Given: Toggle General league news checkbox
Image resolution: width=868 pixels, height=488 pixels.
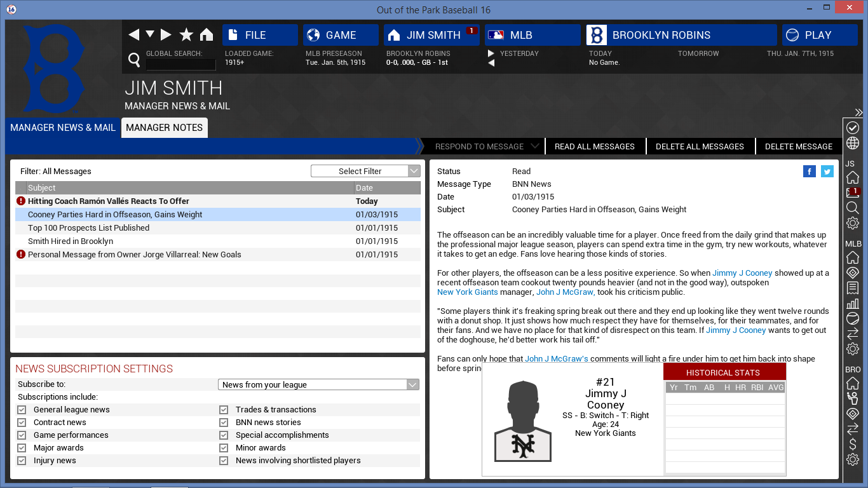Looking at the screenshot, I should coord(22,410).
